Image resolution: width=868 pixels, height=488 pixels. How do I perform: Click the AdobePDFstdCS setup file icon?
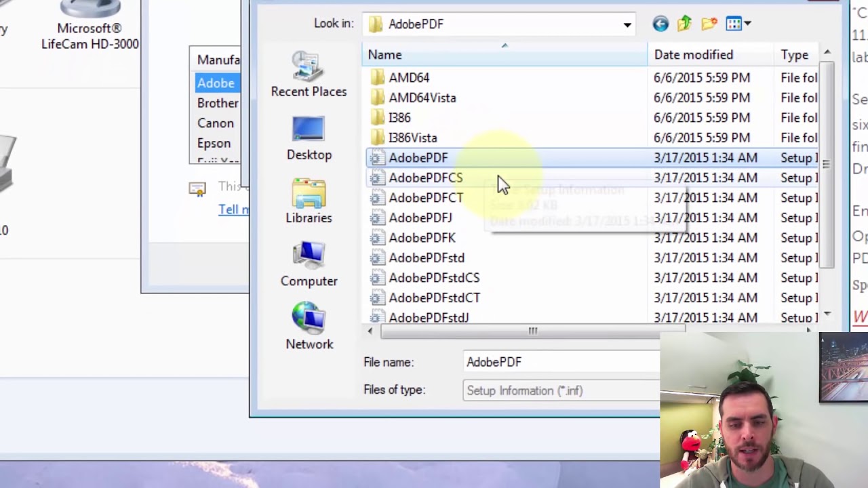(376, 278)
